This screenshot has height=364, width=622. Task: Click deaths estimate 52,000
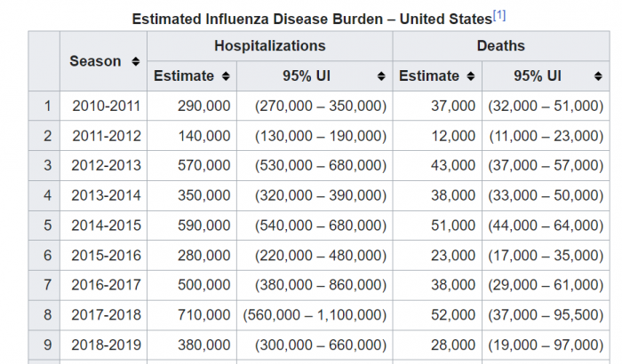point(451,316)
